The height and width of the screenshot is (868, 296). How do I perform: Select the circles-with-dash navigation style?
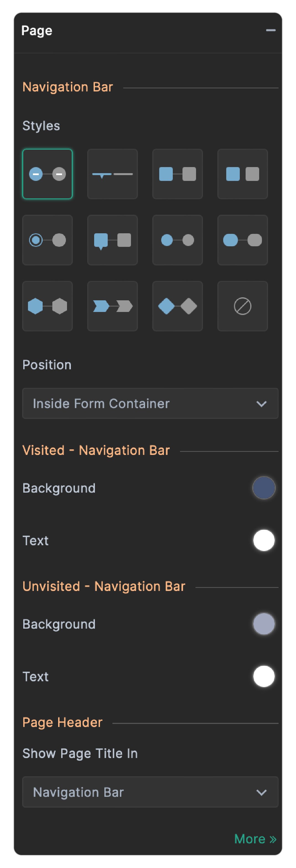tap(47, 174)
